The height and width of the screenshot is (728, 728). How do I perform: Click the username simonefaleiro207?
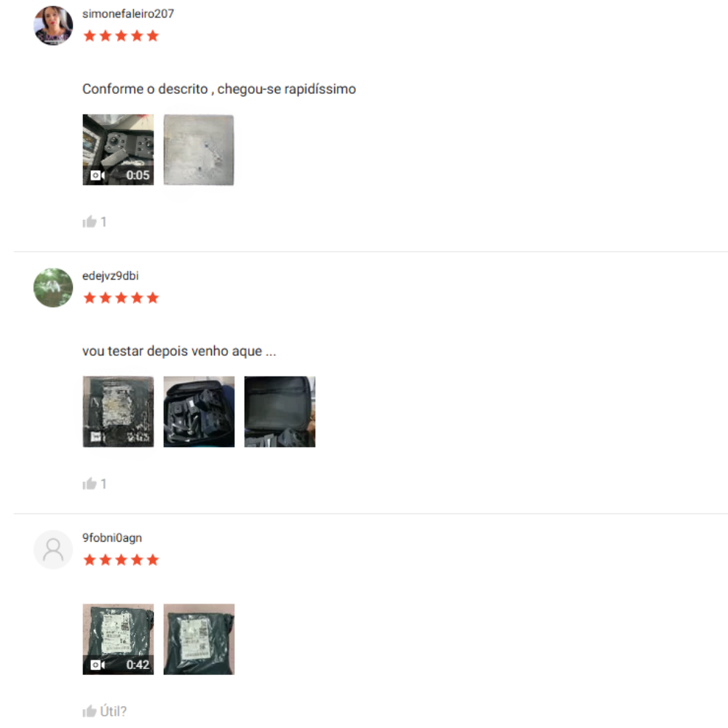pyautogui.click(x=128, y=14)
